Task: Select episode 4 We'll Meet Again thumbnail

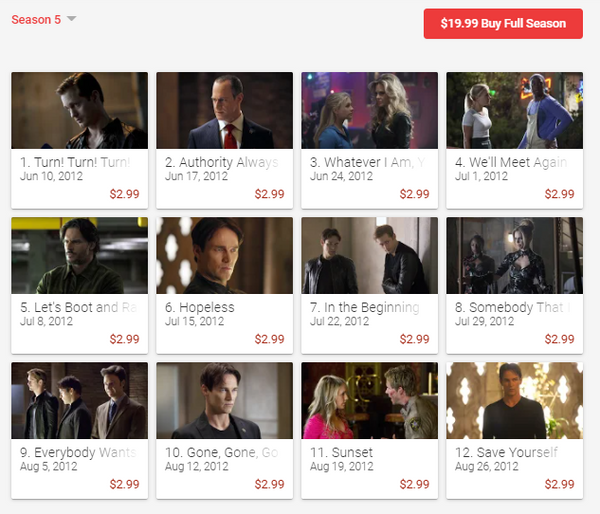Action: coord(515,110)
